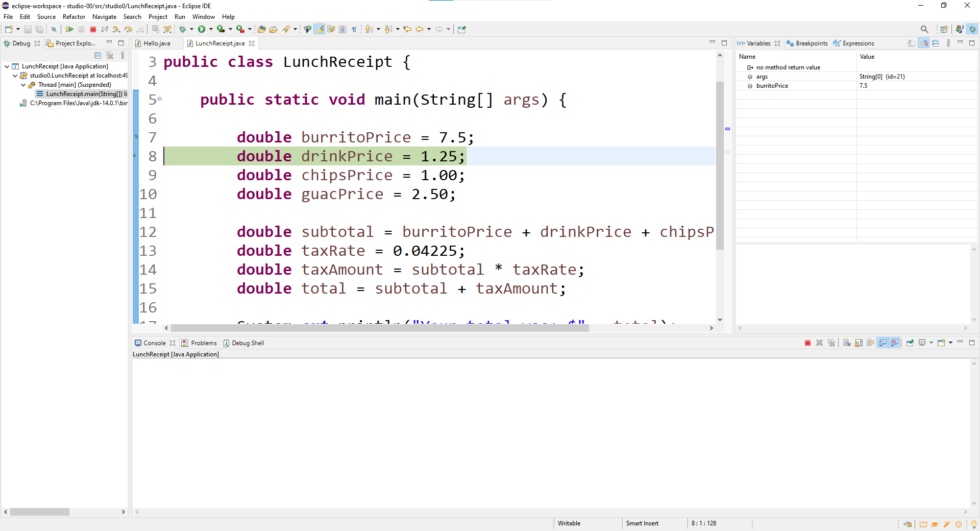The width and height of the screenshot is (980, 531).
Task: Open the Coverage dropdown arrow
Action: (230, 29)
